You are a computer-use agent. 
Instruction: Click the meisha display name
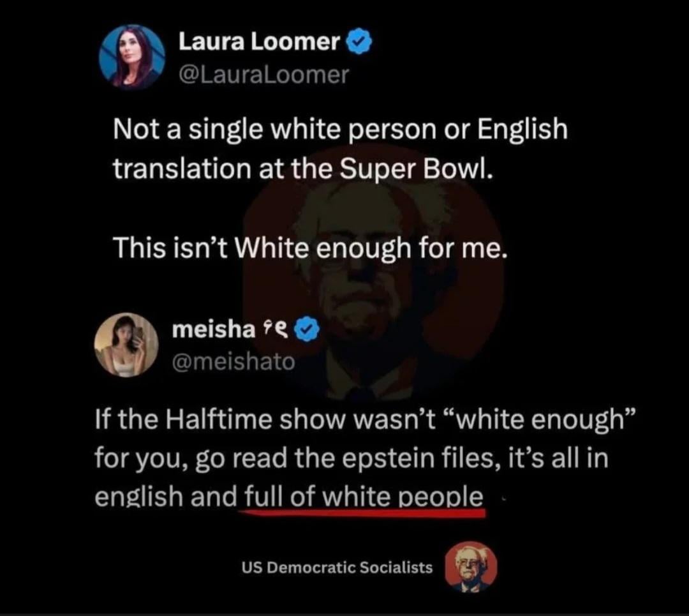[x=214, y=329]
